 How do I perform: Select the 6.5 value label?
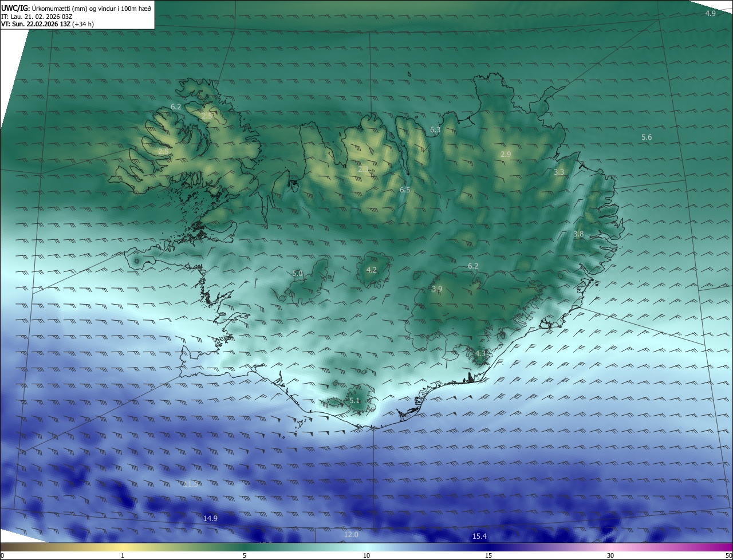click(405, 190)
